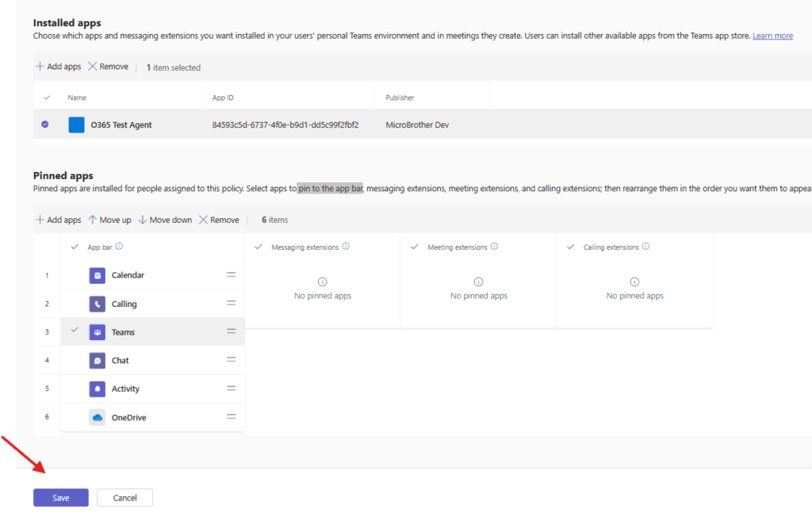Add apps to the Installed apps list

point(58,67)
